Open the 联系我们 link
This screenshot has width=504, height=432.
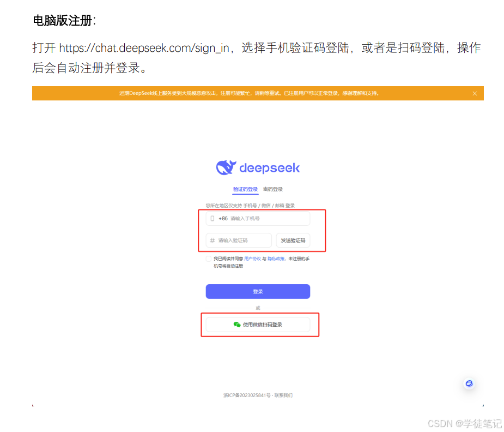tap(283, 395)
